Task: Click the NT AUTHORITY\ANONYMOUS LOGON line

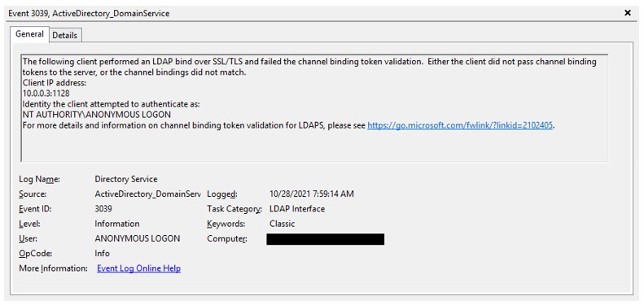Action: (x=97, y=115)
